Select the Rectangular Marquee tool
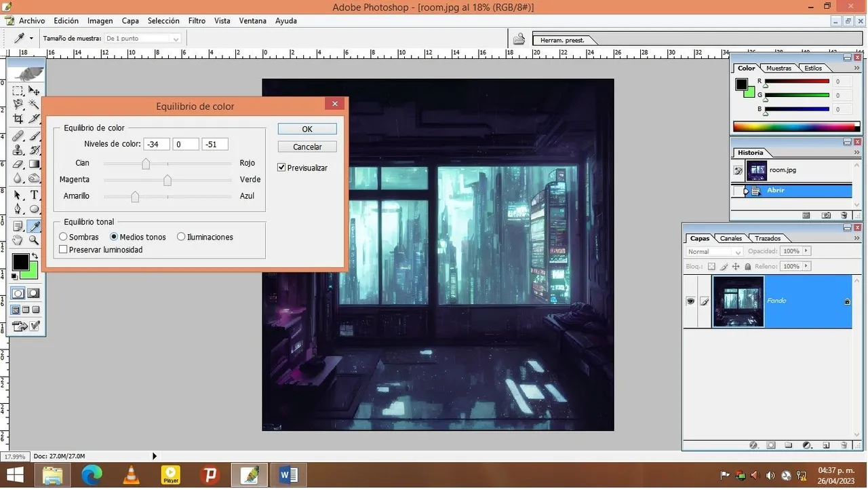 [x=18, y=90]
